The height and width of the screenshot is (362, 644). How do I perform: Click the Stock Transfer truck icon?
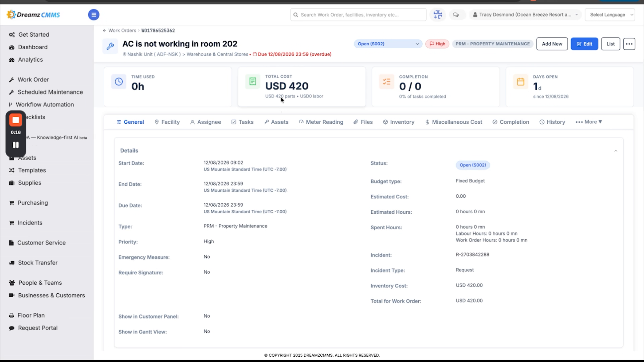[x=12, y=263]
